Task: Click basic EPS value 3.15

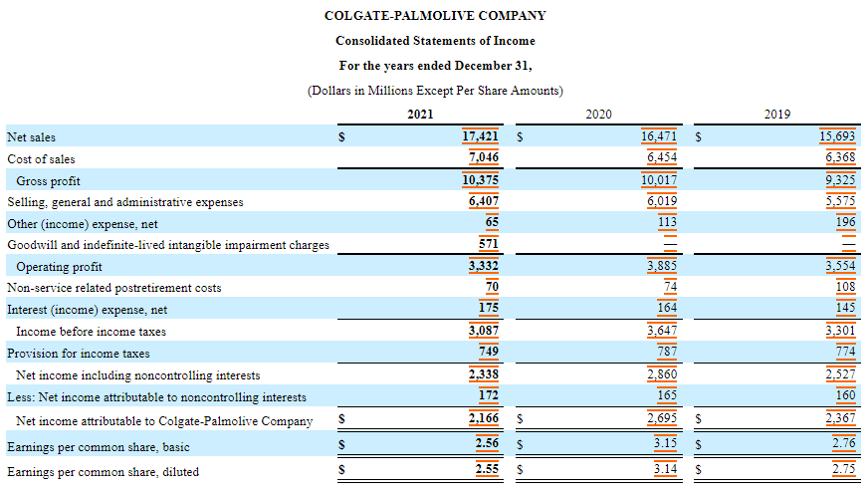Action: [x=665, y=443]
